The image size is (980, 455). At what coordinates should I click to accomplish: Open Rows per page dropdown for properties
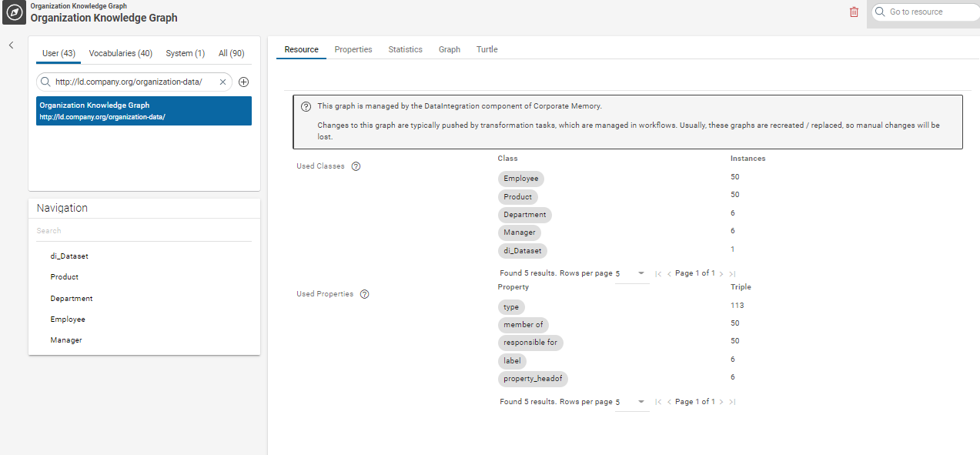pyautogui.click(x=640, y=402)
